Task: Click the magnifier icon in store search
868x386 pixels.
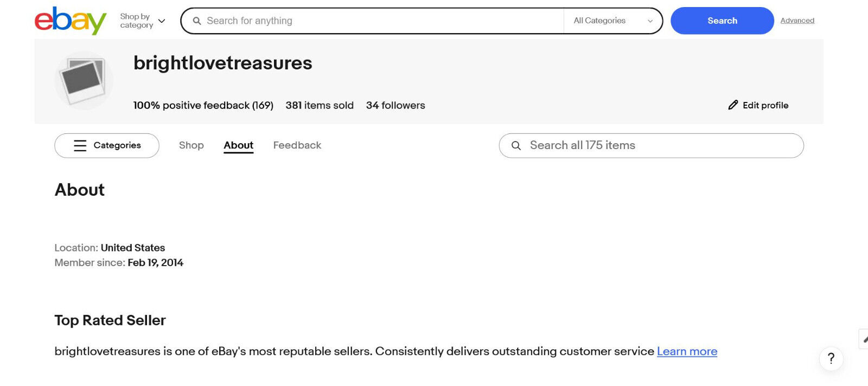Action: [x=516, y=146]
